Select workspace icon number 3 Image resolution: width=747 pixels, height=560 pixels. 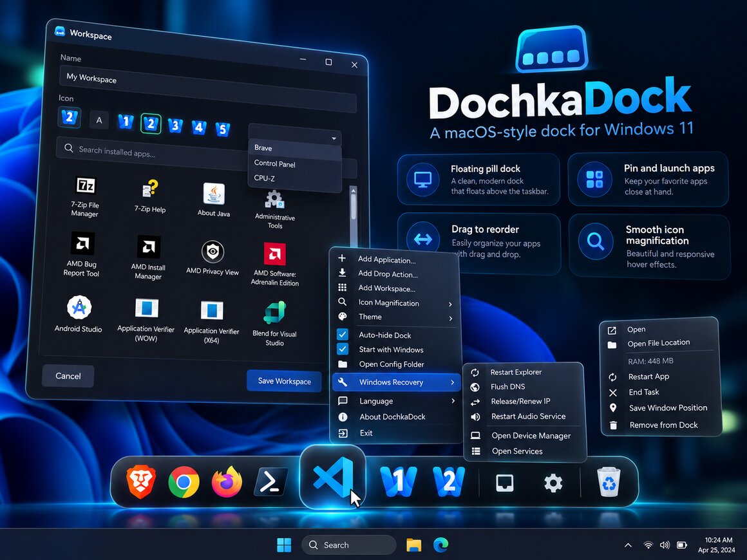point(175,126)
